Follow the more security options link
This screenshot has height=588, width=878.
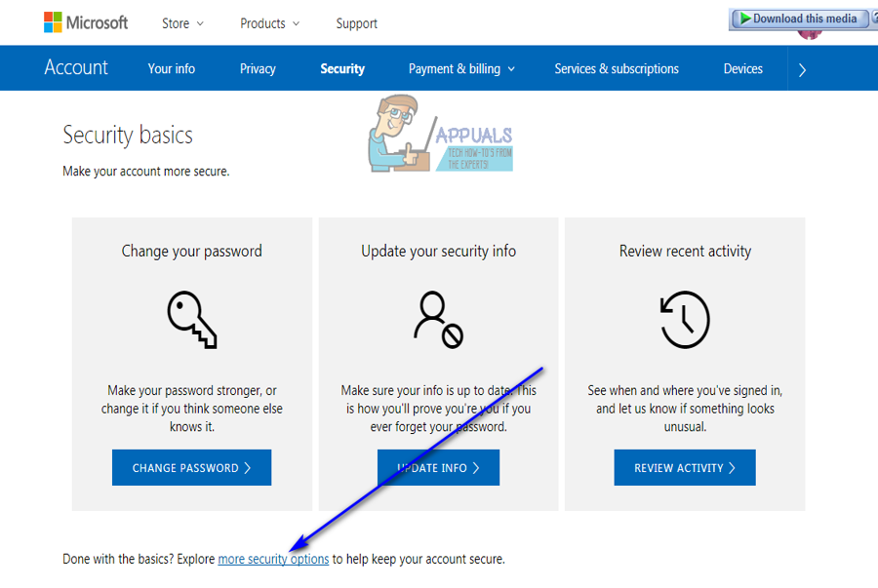(273, 560)
